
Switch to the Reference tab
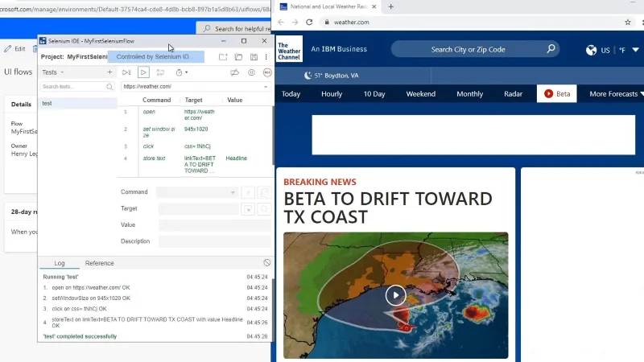(99, 263)
